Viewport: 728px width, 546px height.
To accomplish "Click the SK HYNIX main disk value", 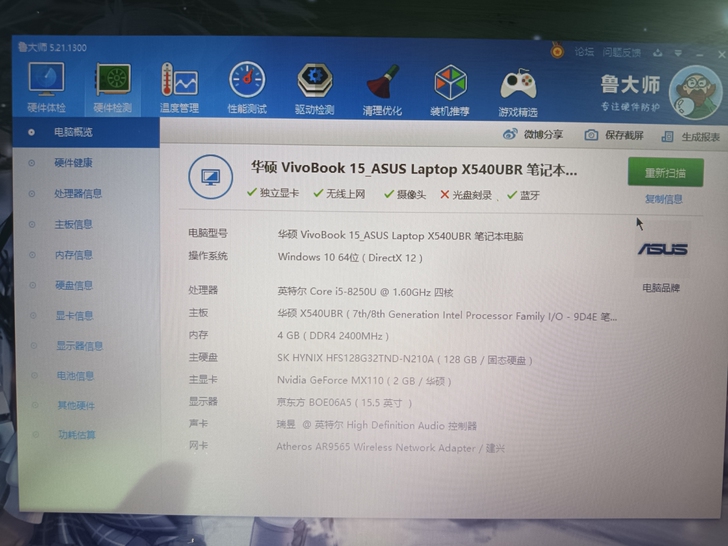I will pos(404,359).
